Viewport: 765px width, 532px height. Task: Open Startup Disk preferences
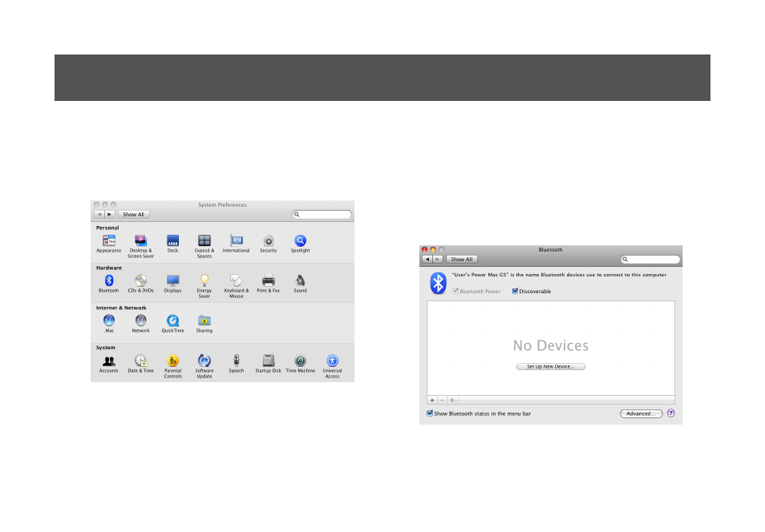point(269,363)
